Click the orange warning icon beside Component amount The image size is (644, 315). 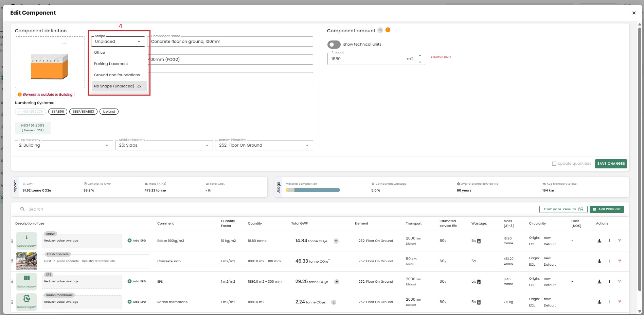[388, 30]
